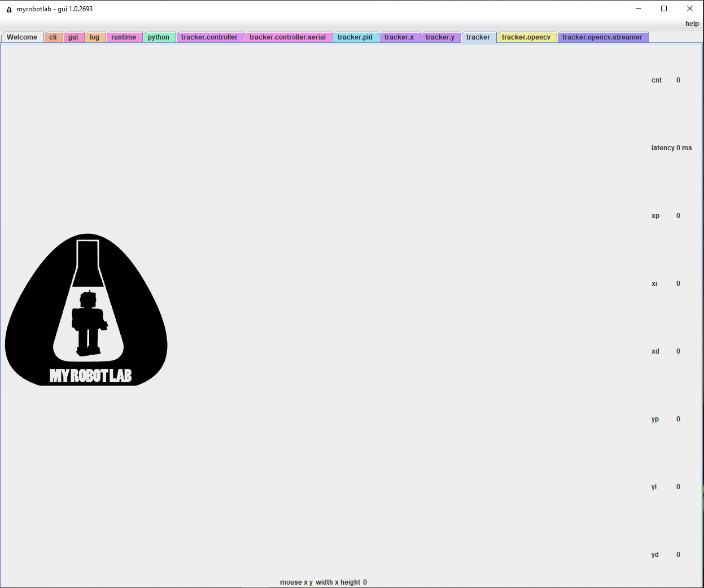
Task: Maximize the myrobotlab window
Action: [x=664, y=8]
